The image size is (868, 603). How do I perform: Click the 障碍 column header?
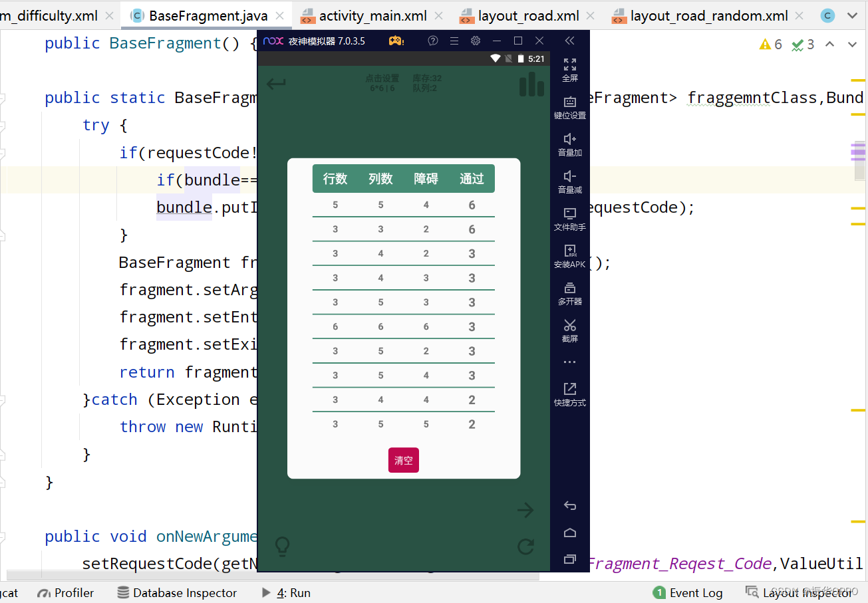[426, 179]
